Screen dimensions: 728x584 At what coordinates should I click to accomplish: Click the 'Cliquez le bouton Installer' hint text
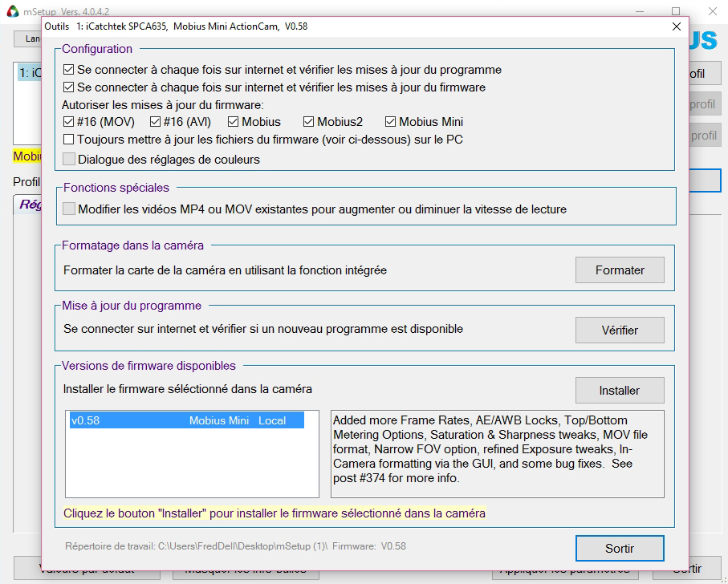pyautogui.click(x=275, y=513)
